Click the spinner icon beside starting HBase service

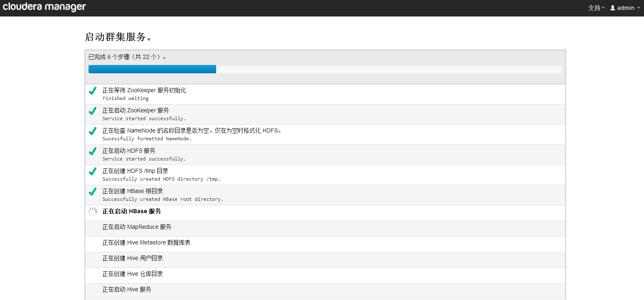tap(92, 212)
